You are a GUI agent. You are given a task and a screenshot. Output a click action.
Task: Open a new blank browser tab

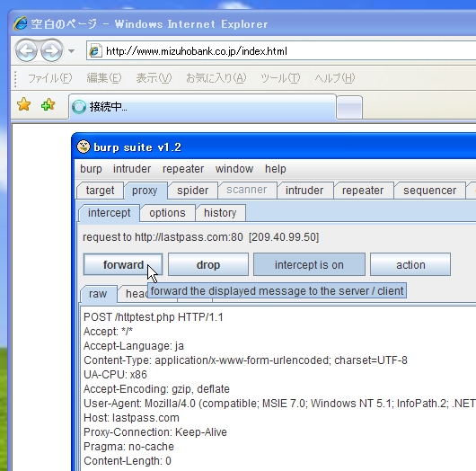click(x=349, y=107)
